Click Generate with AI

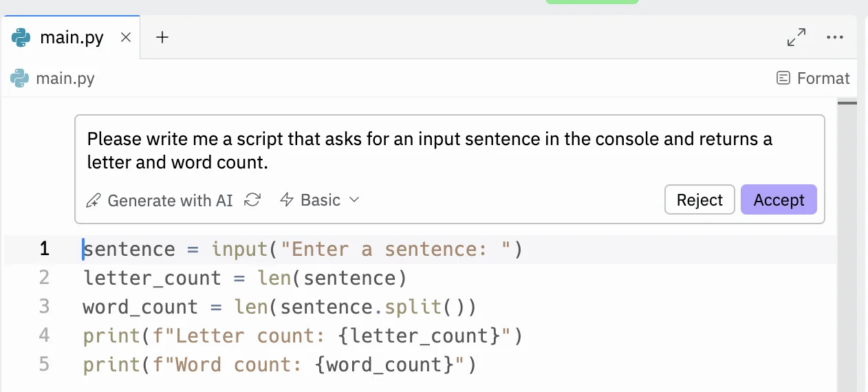coord(159,200)
